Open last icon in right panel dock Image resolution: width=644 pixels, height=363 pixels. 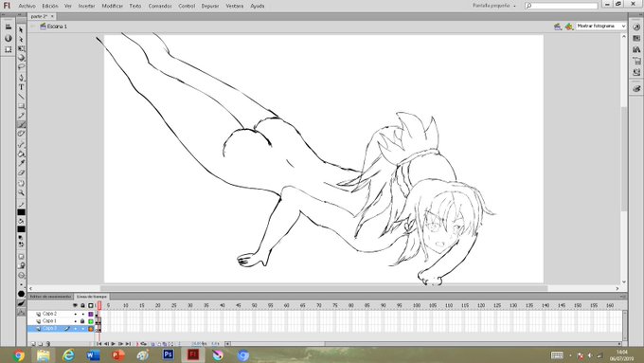[x=636, y=88]
